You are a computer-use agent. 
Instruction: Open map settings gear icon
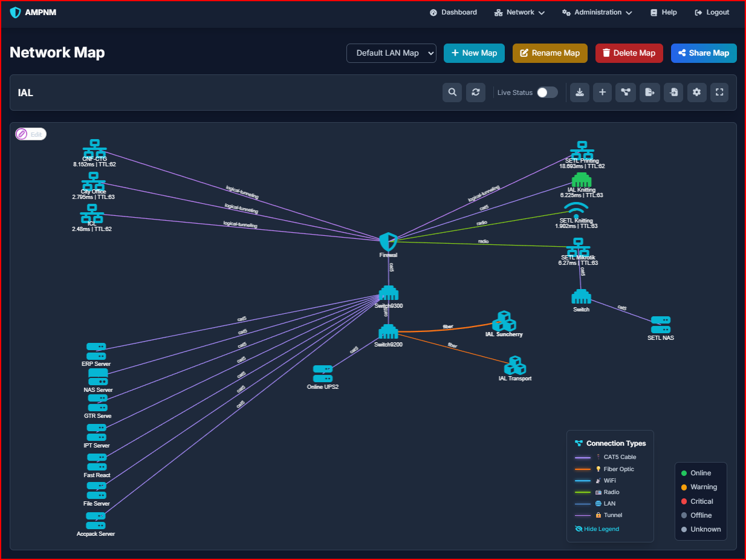click(x=696, y=93)
